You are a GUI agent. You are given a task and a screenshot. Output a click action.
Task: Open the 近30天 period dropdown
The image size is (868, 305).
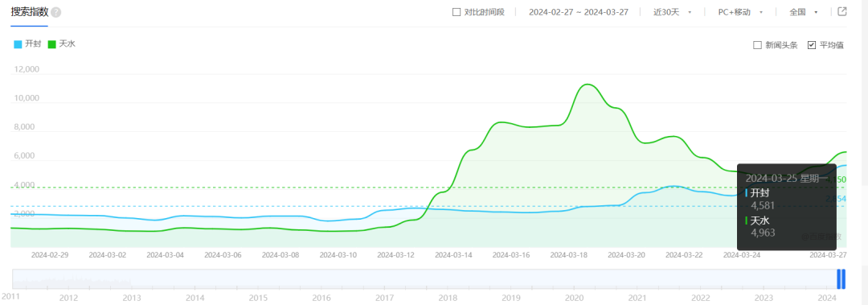point(673,12)
